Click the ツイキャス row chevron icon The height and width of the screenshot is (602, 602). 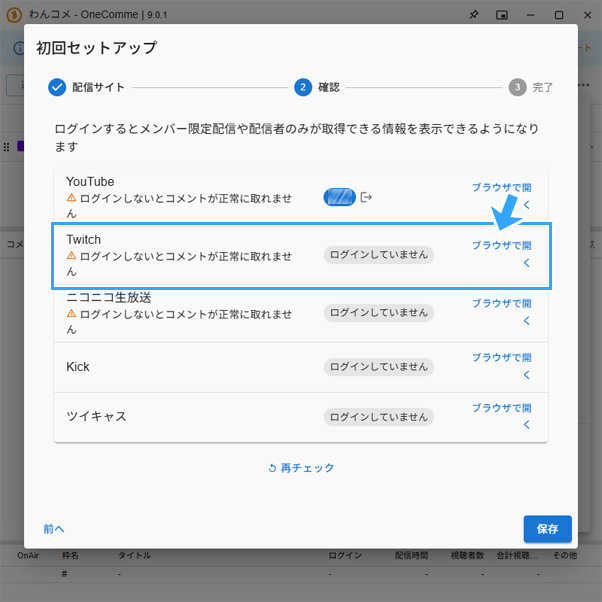point(527,425)
